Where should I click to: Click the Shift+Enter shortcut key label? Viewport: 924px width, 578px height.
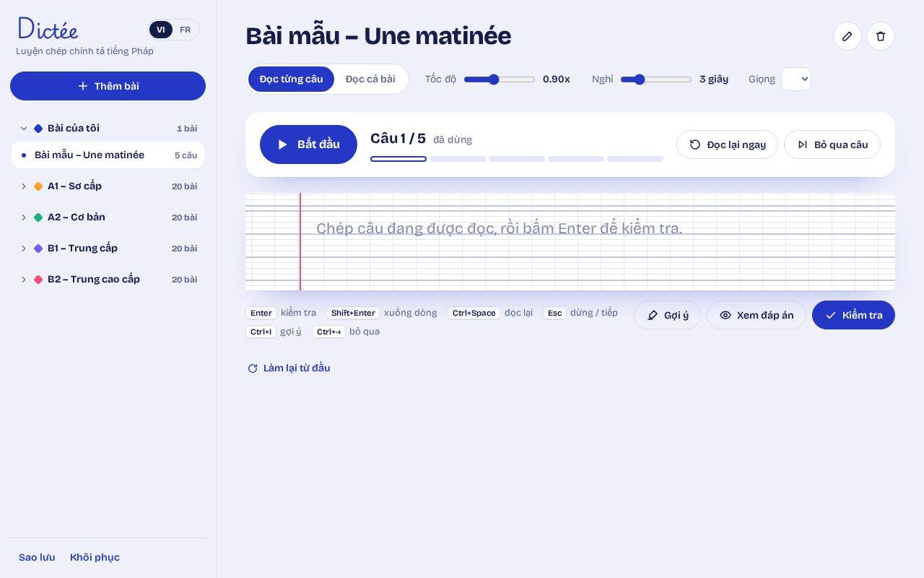click(x=353, y=313)
